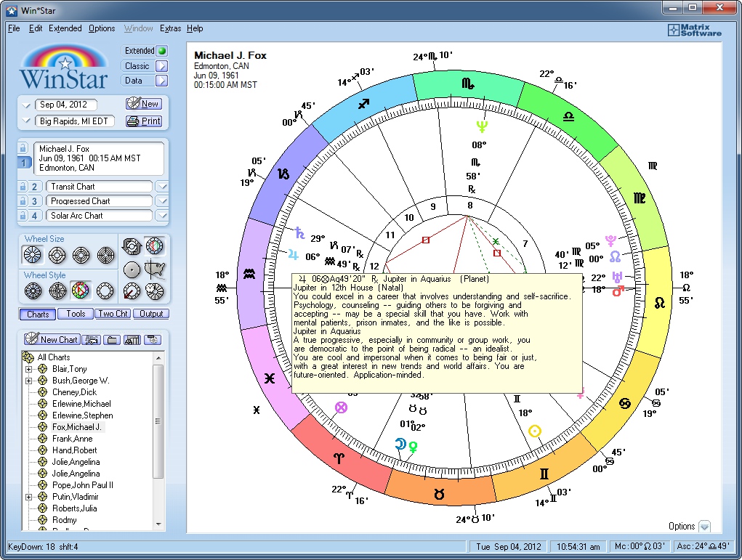Screen dimensions: 742x560
Task: Toggle the lock for chart slot 3
Action: coord(23,201)
